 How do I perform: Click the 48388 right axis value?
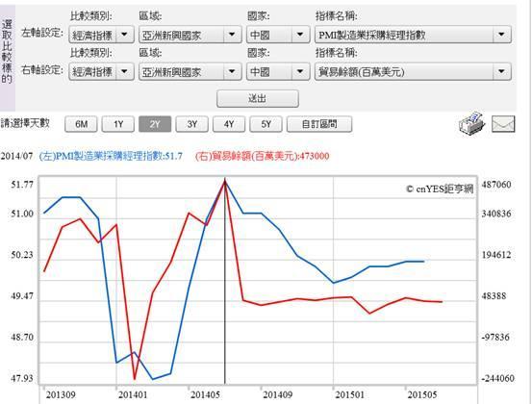[494, 296]
